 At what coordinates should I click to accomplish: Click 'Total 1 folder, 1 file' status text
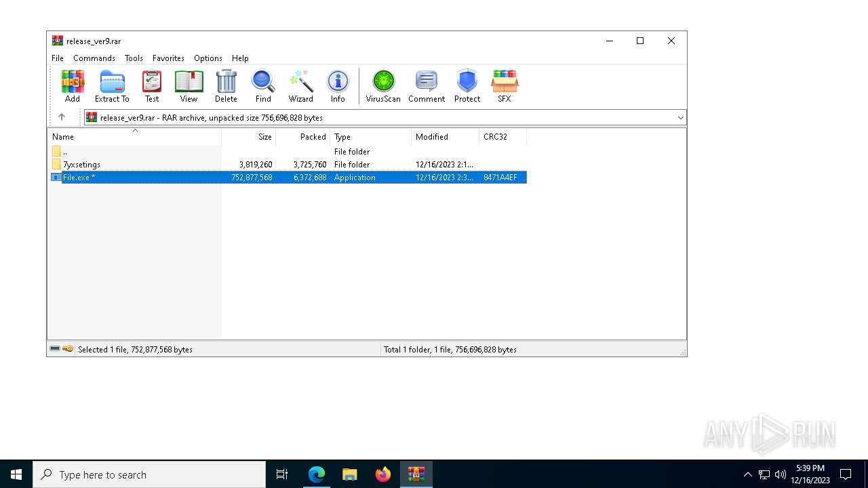(x=450, y=350)
